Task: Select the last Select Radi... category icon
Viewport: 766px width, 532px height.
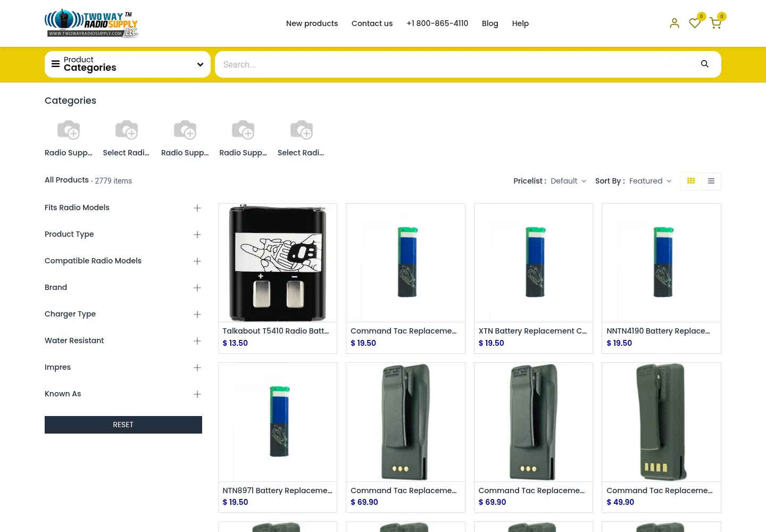Action: 302,130
